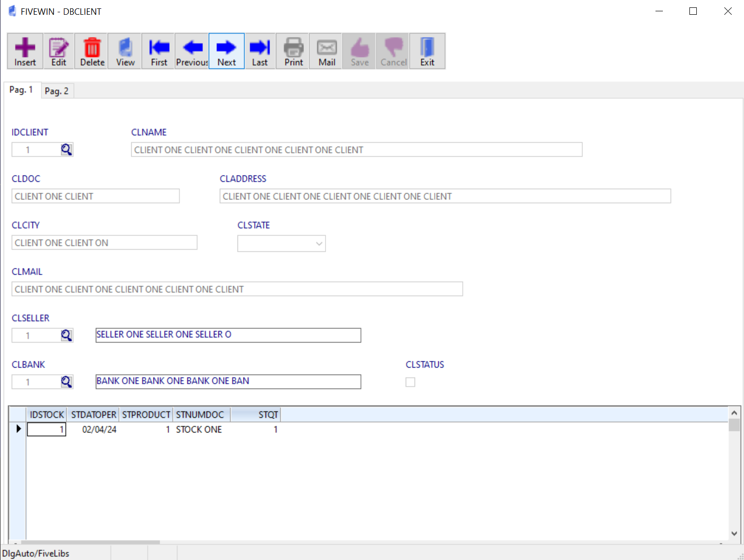Select the Pag. 1 tab
744x560 pixels.
tap(21, 90)
